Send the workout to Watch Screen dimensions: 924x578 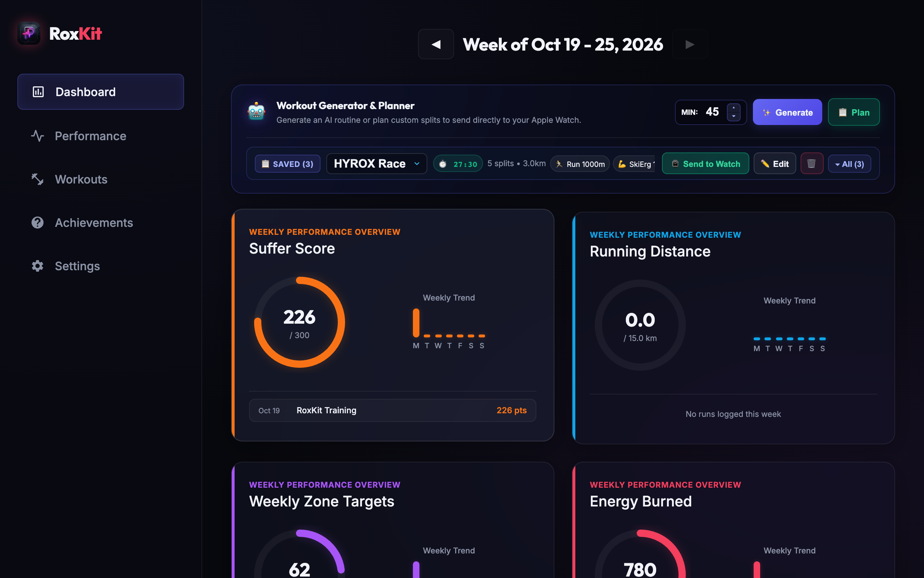pos(705,164)
